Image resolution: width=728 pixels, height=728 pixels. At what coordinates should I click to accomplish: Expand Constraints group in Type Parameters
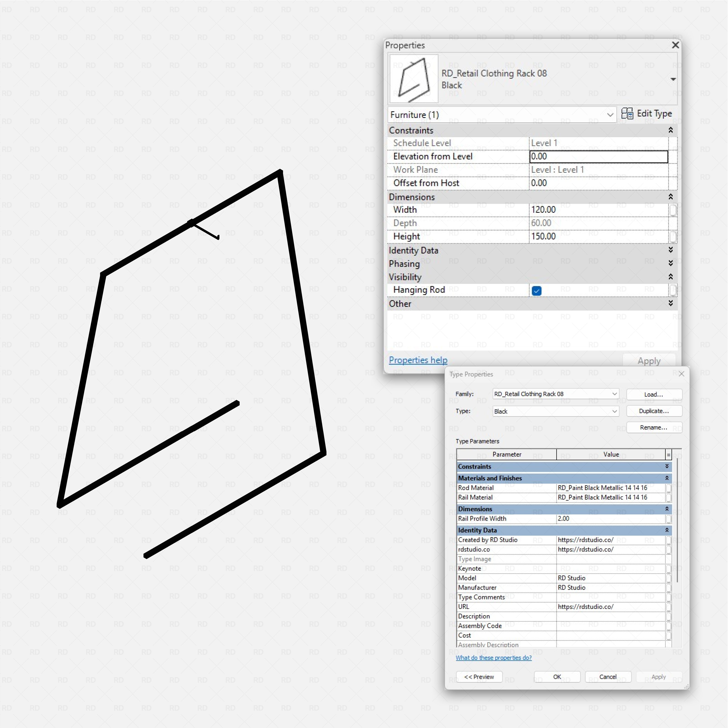tap(667, 467)
